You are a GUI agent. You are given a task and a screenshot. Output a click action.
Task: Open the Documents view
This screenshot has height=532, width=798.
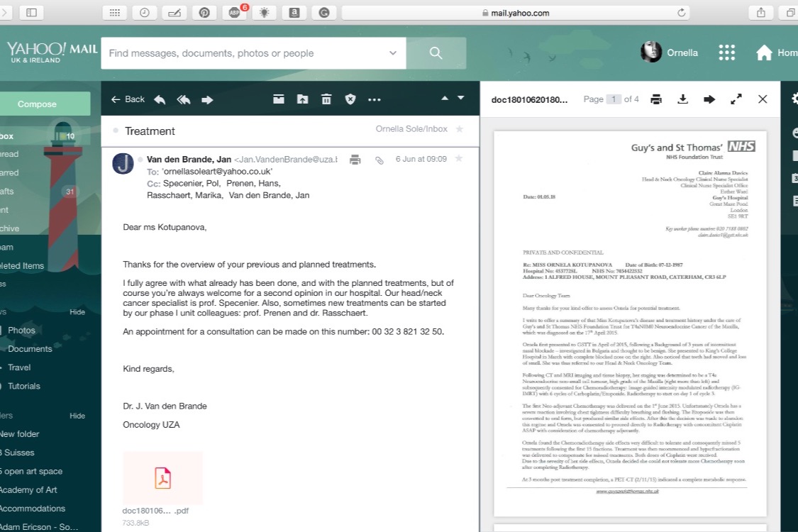pyautogui.click(x=30, y=349)
